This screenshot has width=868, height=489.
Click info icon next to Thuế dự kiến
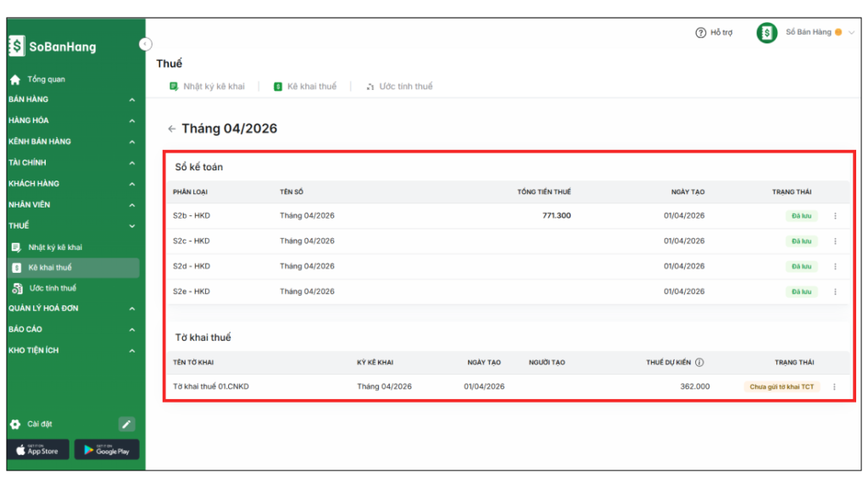tap(699, 363)
